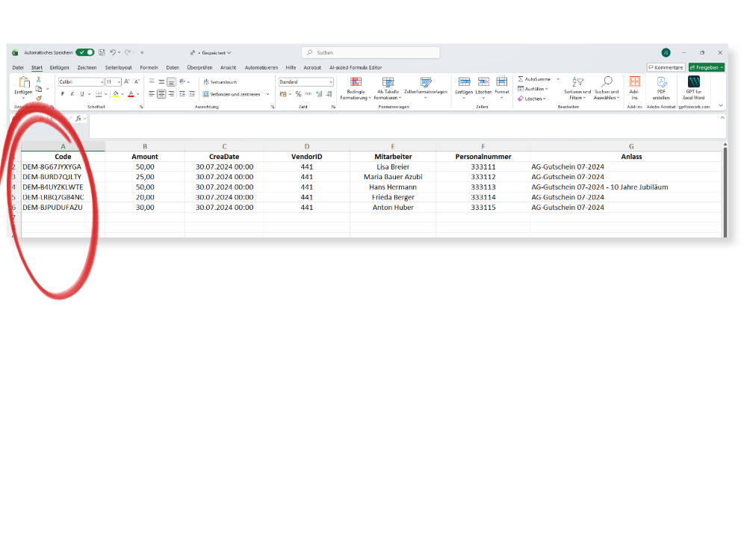The image size is (747, 560).
Task: Click the Suchen und Auswählen magnifier
Action: [x=607, y=82]
